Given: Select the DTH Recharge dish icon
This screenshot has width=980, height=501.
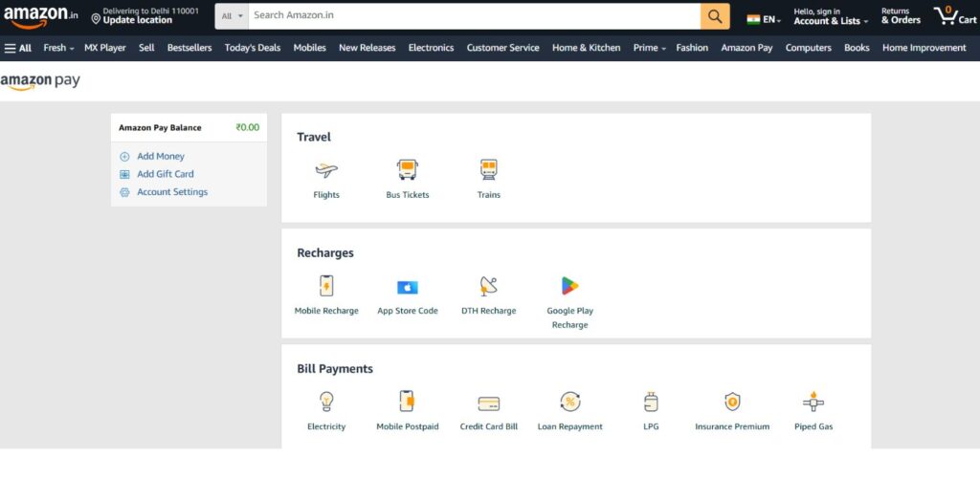Looking at the screenshot, I should point(489,286).
